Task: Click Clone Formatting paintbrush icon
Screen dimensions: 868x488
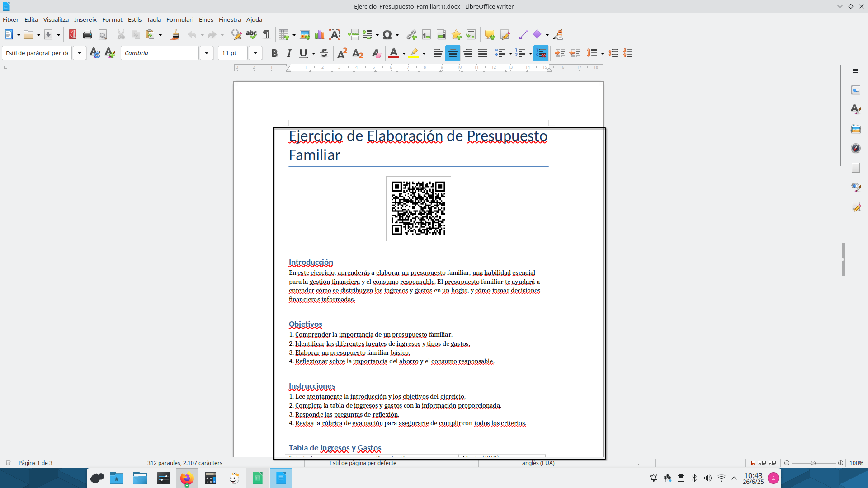Action: coord(175,35)
